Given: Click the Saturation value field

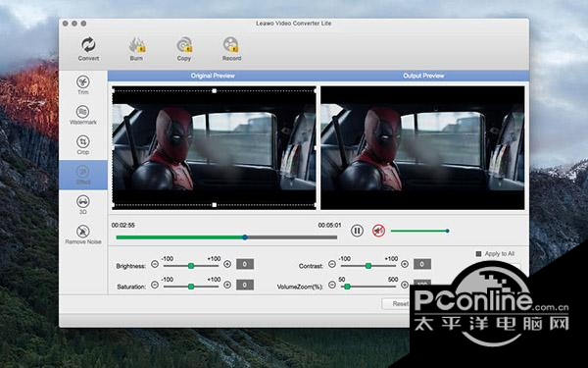Looking at the screenshot, I should (x=245, y=285).
